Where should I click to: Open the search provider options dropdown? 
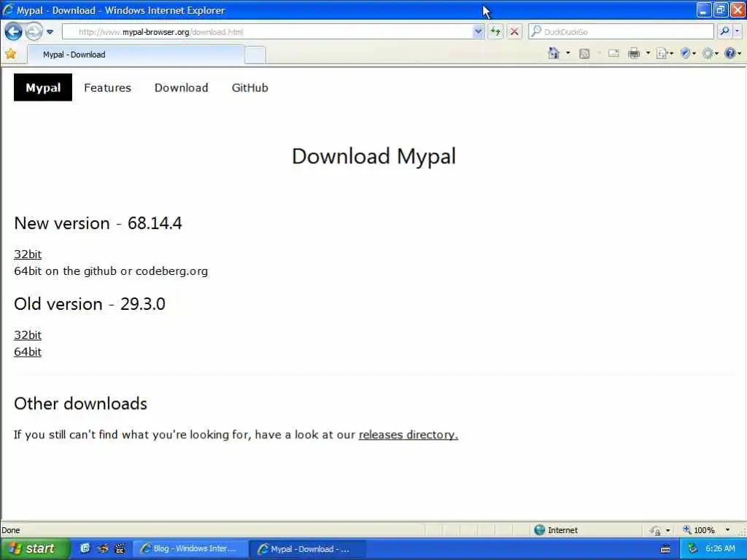tap(737, 32)
